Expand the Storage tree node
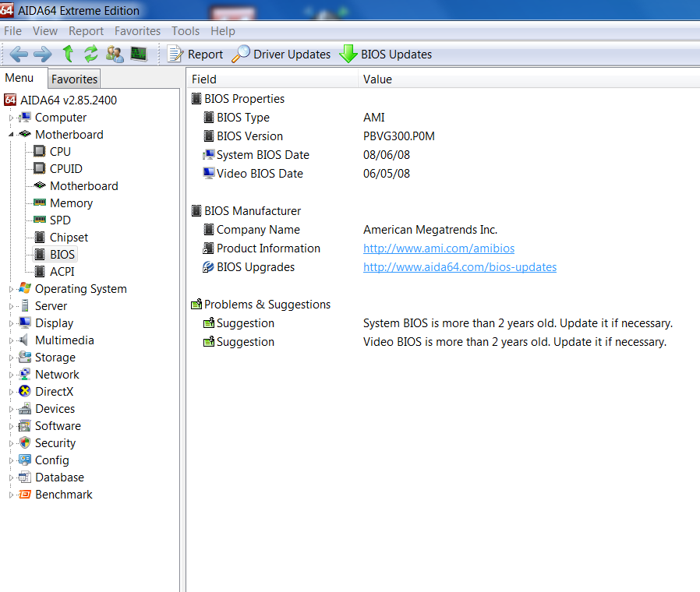 pyautogui.click(x=11, y=358)
